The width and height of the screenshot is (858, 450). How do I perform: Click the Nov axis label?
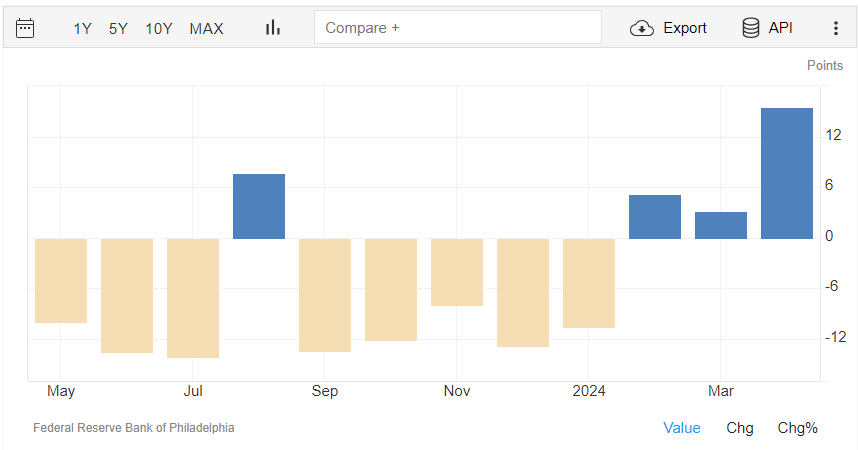click(x=456, y=391)
